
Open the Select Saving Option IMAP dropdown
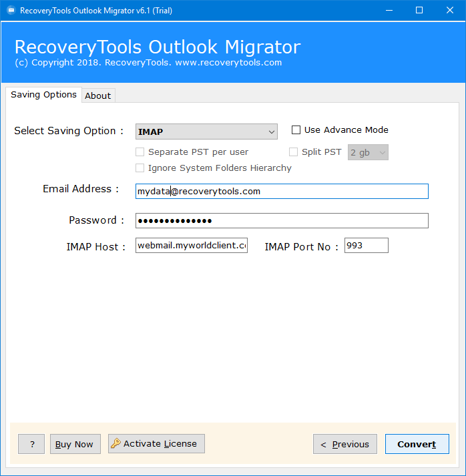point(206,132)
